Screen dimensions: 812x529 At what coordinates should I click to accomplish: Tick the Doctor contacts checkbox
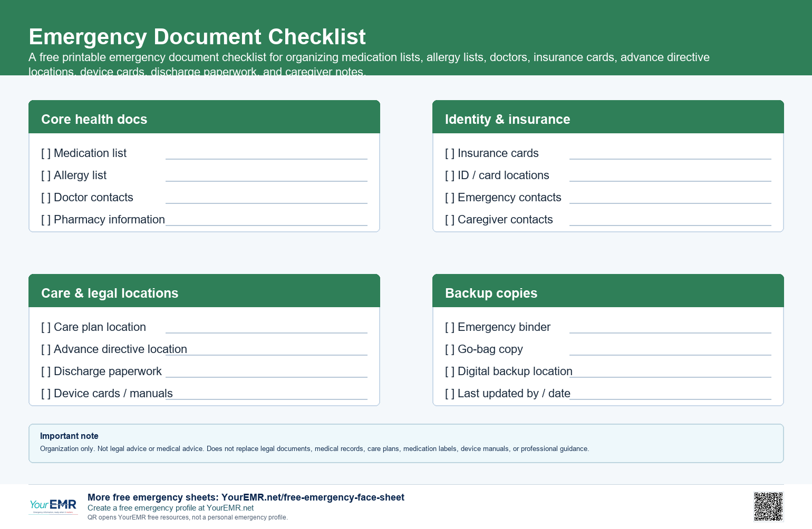click(46, 198)
